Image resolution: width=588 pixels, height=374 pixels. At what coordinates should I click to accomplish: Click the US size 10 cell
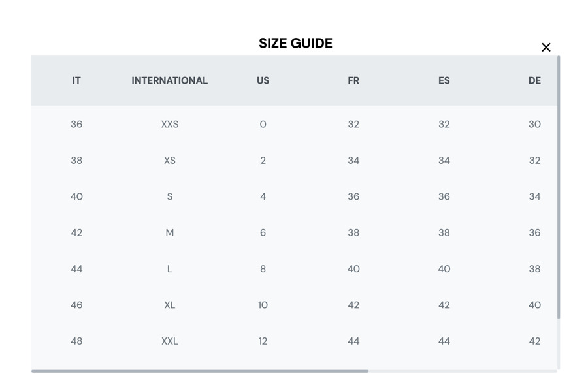(263, 305)
